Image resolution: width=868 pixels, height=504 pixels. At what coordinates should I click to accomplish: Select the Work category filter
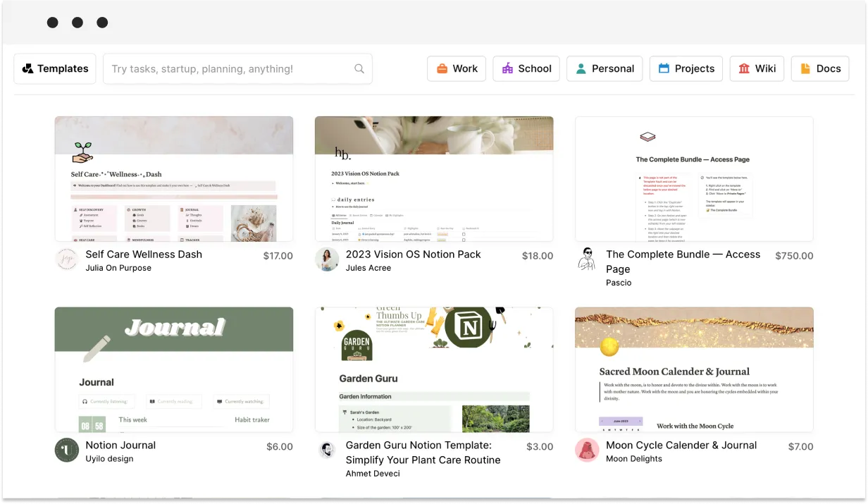click(457, 68)
